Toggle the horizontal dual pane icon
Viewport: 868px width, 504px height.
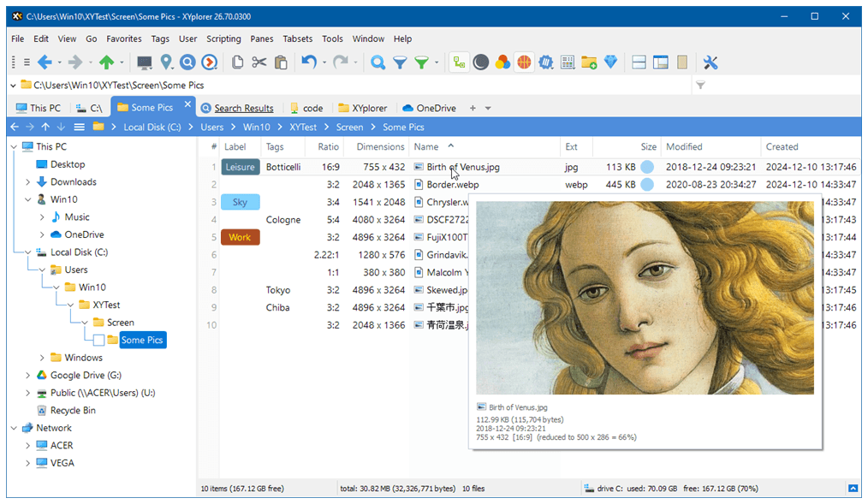[x=638, y=62]
